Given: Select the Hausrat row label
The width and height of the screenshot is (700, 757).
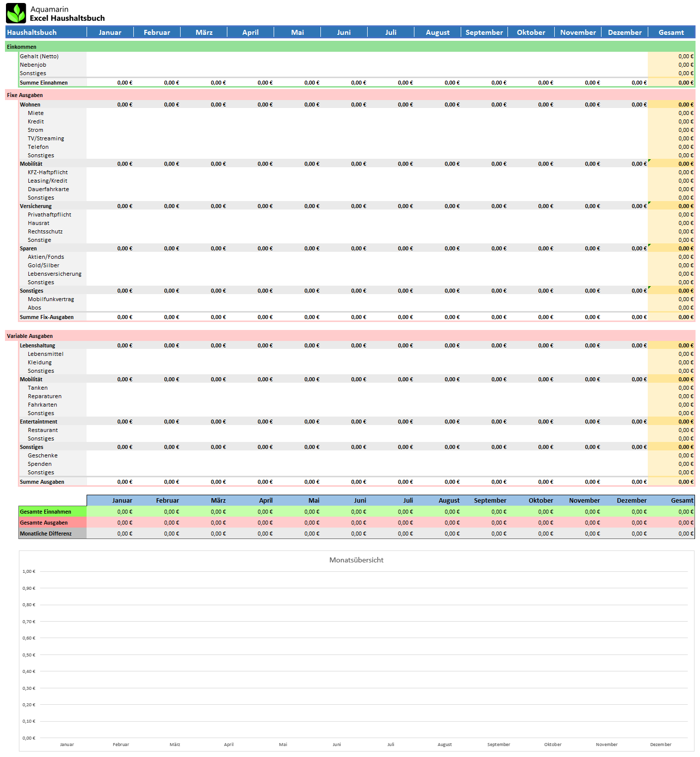Looking at the screenshot, I should 38,223.
